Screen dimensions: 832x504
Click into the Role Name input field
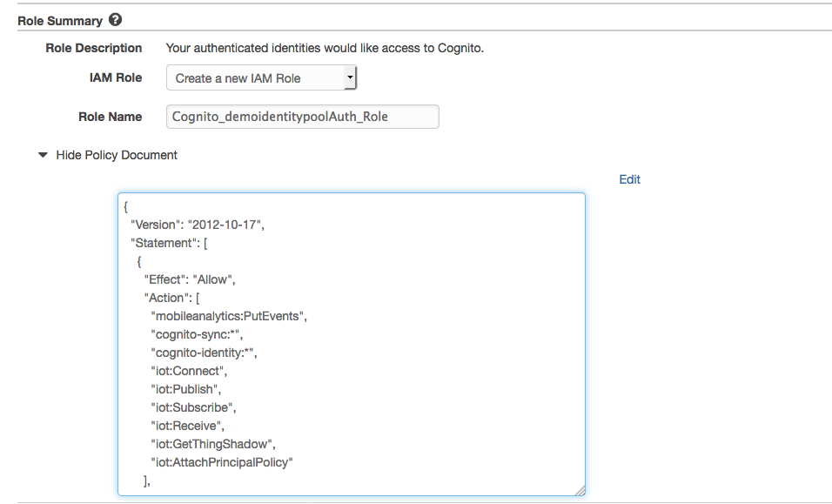click(x=303, y=117)
